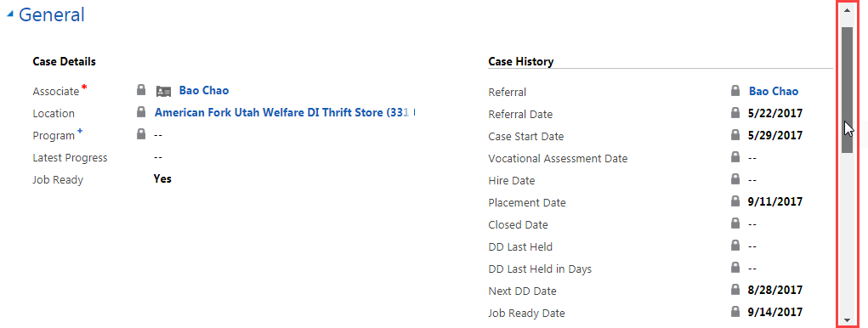The height and width of the screenshot is (328, 868).
Task: Click the lock icon beside Location
Action: [141, 111]
